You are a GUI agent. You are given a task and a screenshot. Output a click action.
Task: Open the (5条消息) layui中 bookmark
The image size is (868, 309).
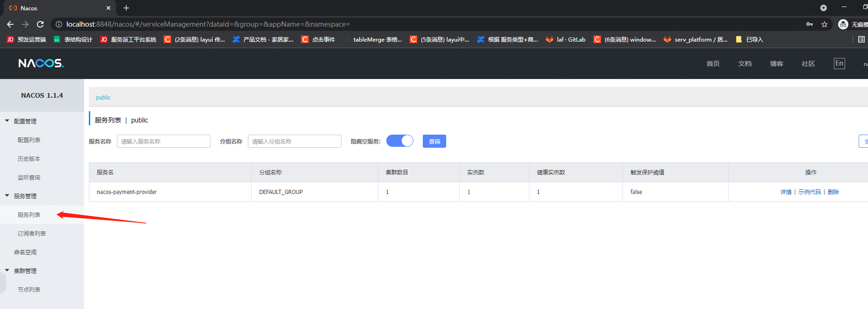tap(439, 39)
